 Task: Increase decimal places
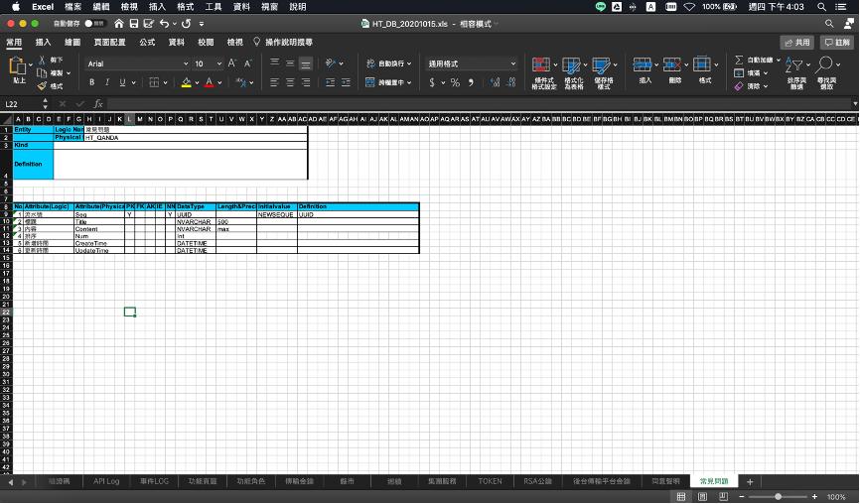pos(496,82)
